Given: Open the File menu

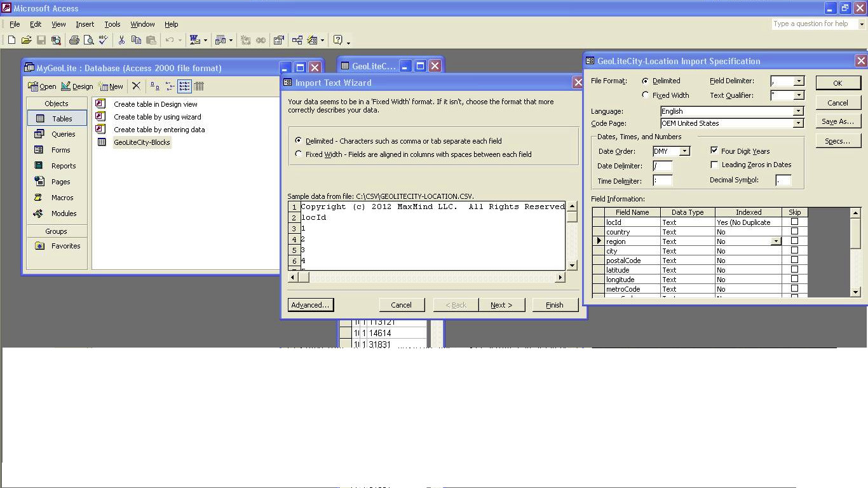Looking at the screenshot, I should (x=15, y=24).
